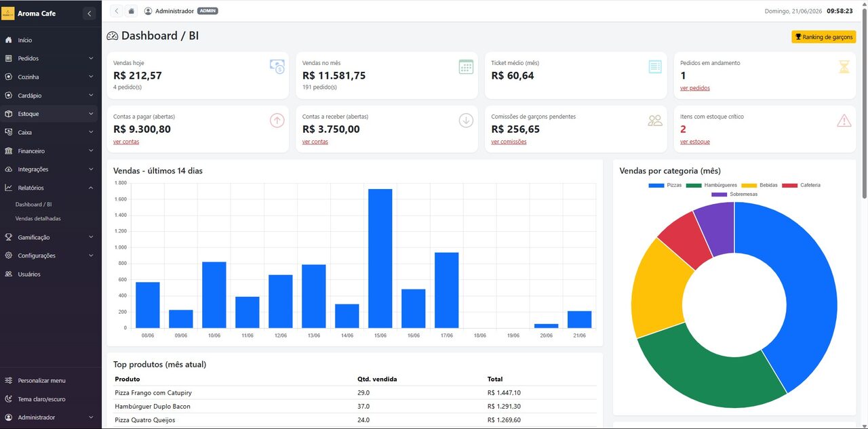
Task: Click the Pizza Frango com Catupiry row
Action: point(355,393)
